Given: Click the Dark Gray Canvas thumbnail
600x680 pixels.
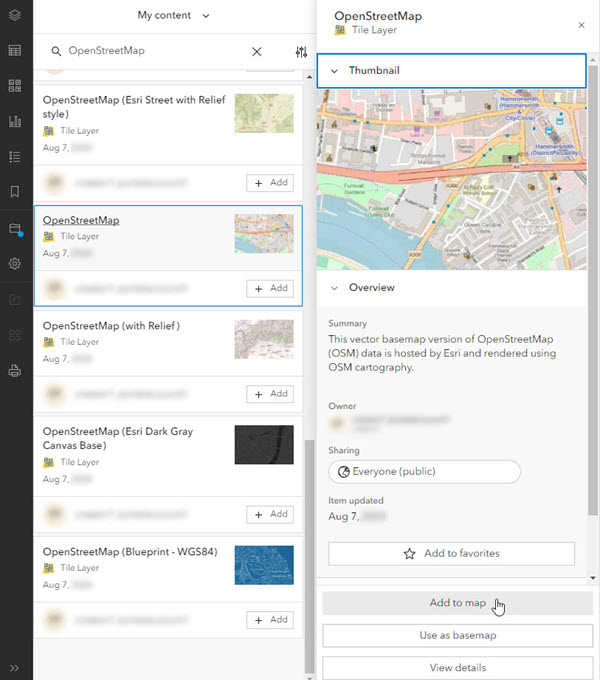Looking at the screenshot, I should 264,445.
